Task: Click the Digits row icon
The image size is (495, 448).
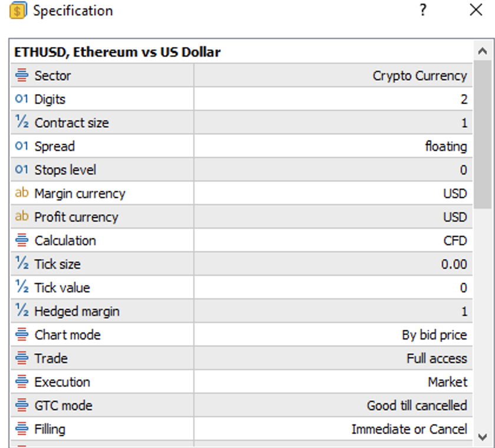Action: (x=22, y=99)
